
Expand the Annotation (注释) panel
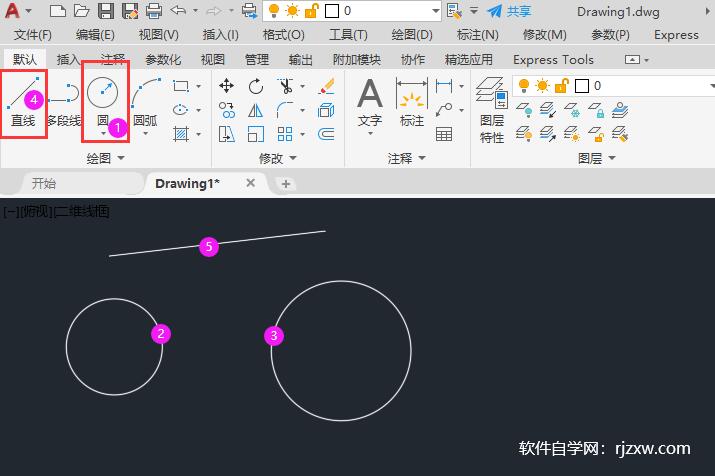pyautogui.click(x=407, y=158)
